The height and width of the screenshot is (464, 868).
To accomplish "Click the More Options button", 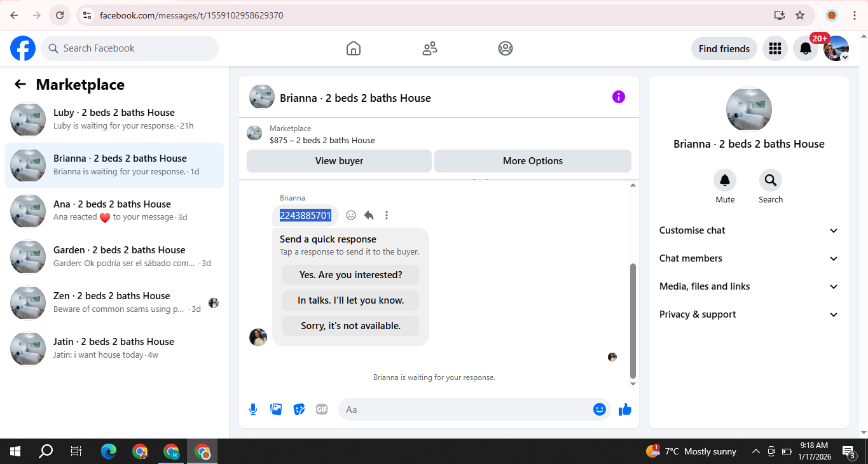I will (x=533, y=161).
